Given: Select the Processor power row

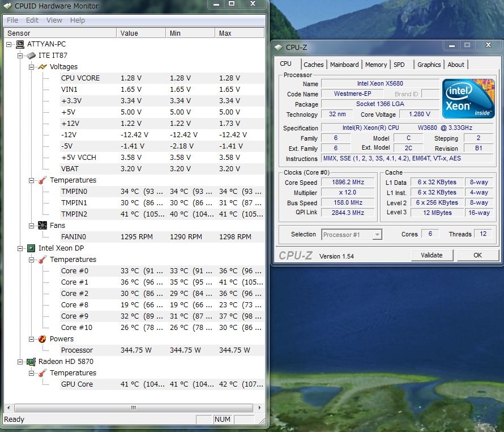Looking at the screenshot, I should point(162,350).
